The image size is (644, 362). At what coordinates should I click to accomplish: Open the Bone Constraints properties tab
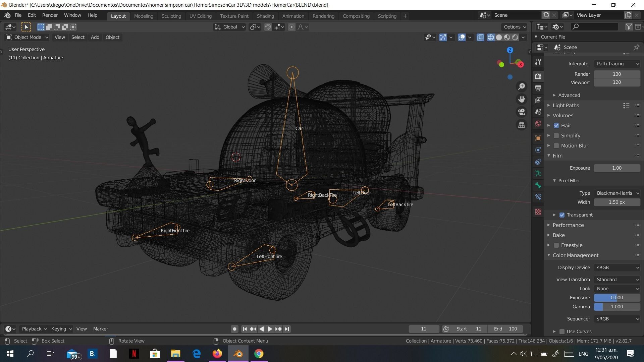pos(538,197)
